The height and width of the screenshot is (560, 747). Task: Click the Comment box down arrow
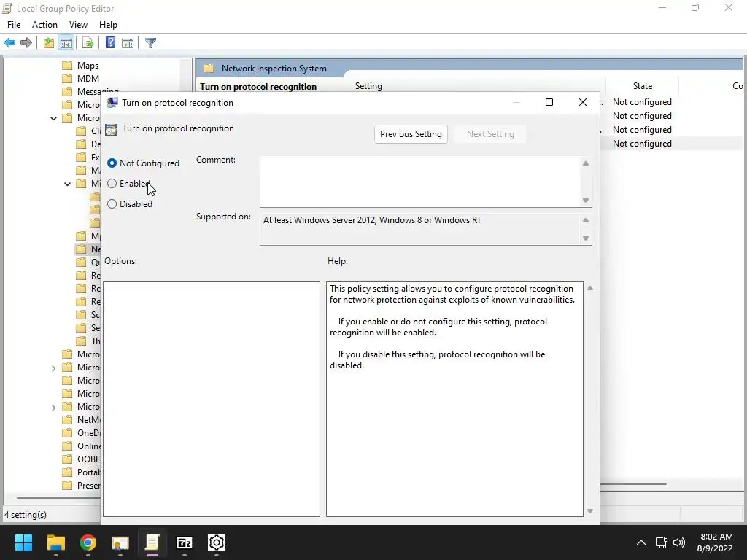(586, 201)
